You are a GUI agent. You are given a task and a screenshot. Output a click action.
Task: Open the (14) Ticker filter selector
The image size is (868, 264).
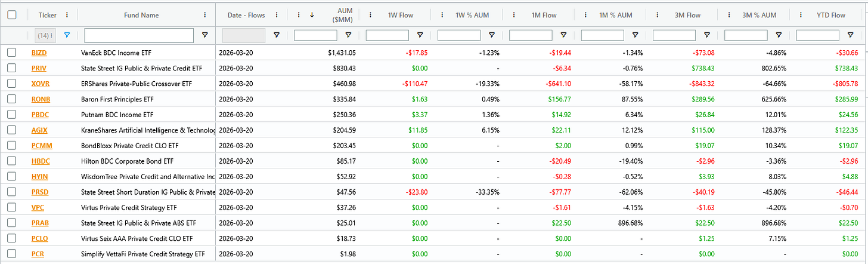45,35
